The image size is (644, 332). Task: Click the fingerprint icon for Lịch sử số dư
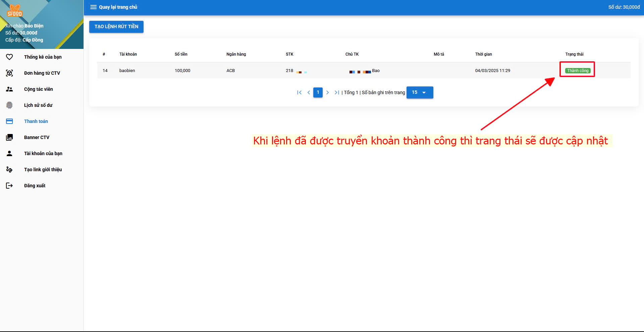[9, 105]
